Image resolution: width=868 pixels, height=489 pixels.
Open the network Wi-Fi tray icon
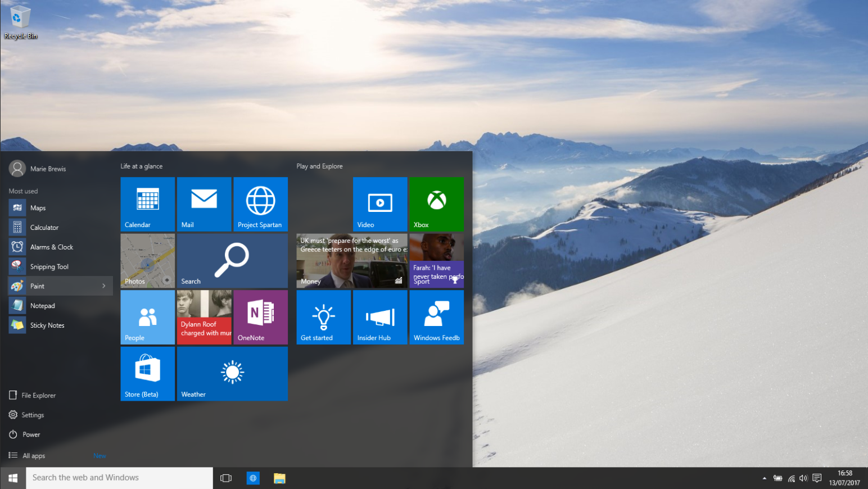[792, 478]
